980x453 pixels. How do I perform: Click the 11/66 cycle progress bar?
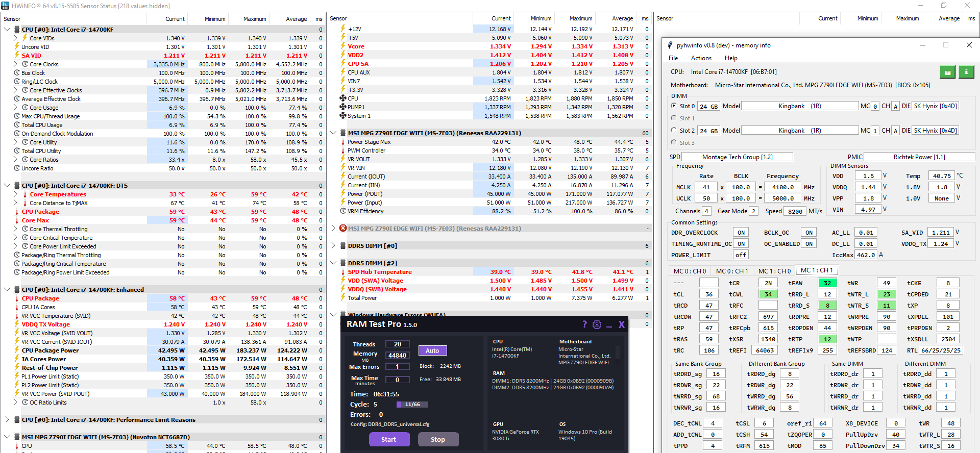[412, 405]
